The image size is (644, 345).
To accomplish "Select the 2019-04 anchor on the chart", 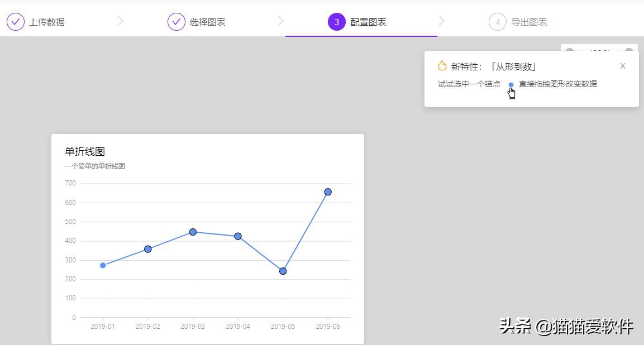I will click(238, 236).
